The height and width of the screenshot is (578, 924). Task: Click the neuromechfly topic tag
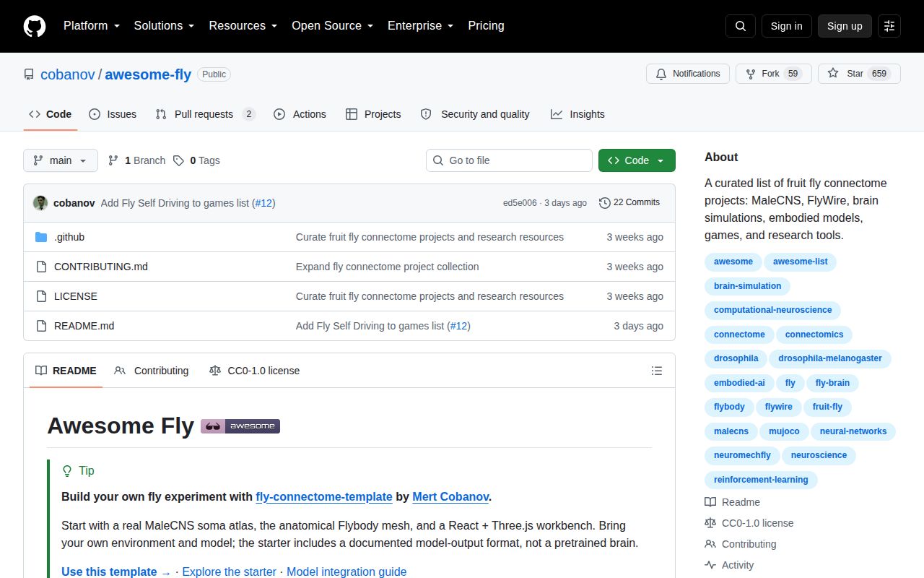pyautogui.click(x=742, y=455)
